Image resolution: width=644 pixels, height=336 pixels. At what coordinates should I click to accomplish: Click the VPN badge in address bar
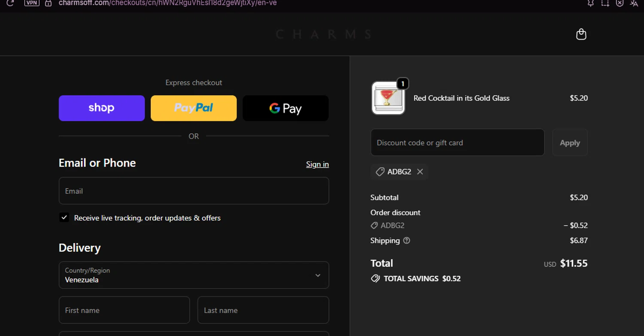click(x=31, y=3)
